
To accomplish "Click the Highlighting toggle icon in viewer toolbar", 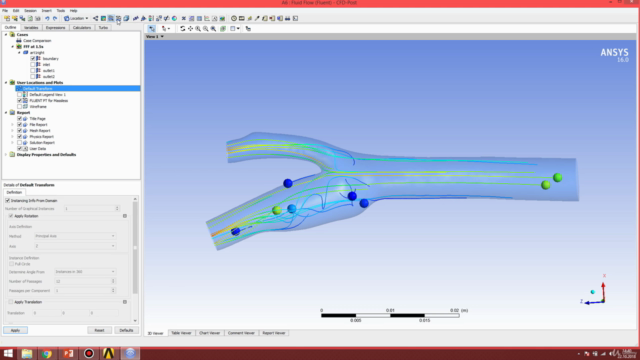I will 223,29.
